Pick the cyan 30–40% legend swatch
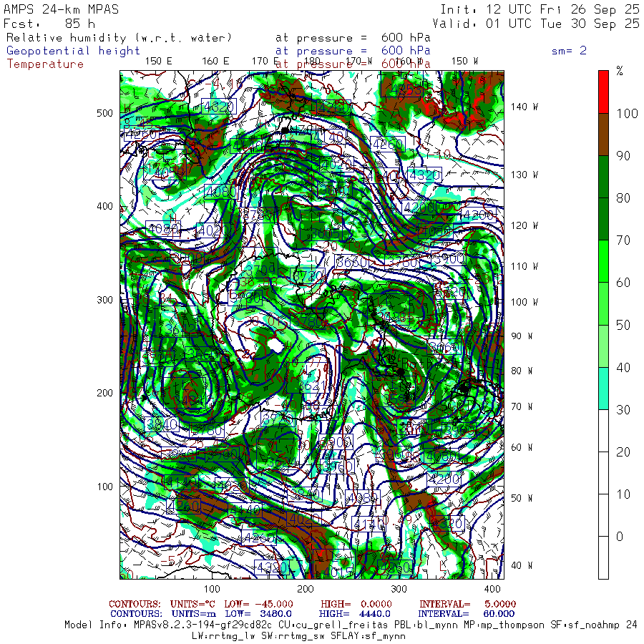Screen dimensions: 644x644 (x=603, y=388)
